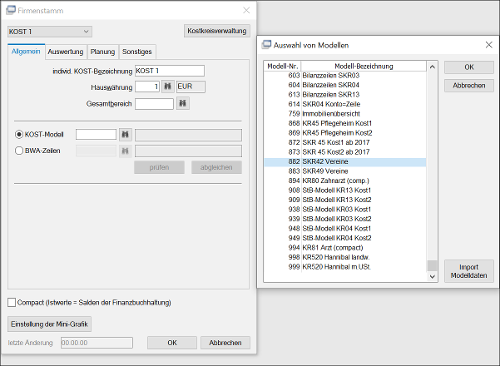This screenshot has width=500, height=366.
Task: Select row 604 Bilanzzeilen SKR04
Action: (345, 85)
